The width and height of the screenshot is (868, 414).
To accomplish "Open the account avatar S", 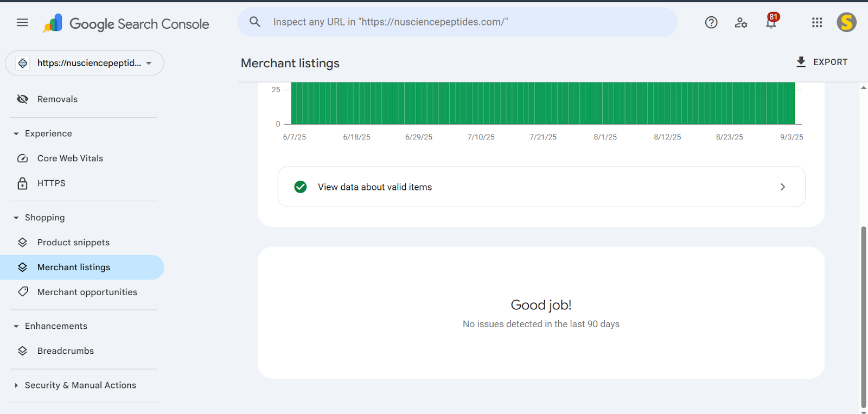I will click(846, 22).
